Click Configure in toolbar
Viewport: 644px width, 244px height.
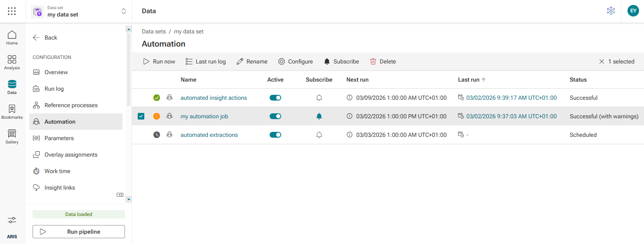coord(295,61)
